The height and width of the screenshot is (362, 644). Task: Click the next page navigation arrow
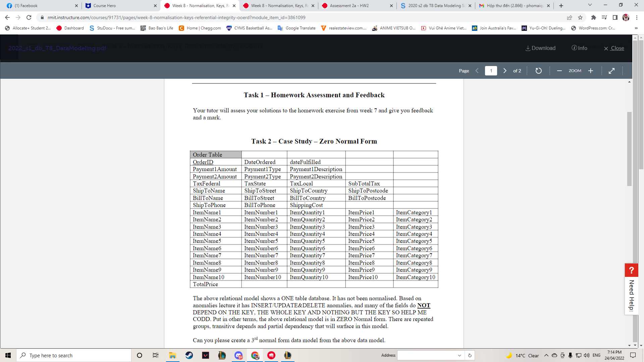505,71
